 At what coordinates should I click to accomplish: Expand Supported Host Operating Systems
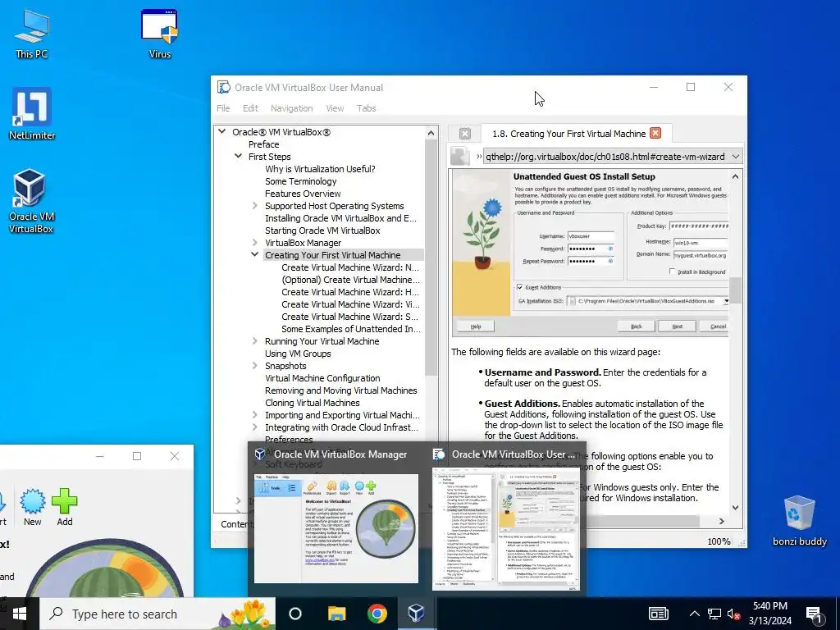255,206
